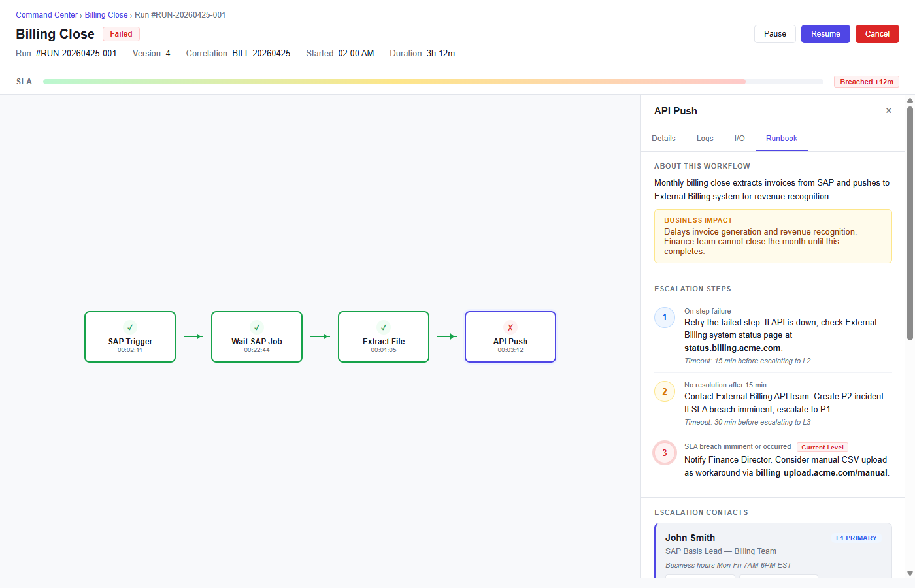Open the I/O tab
The width and height of the screenshot is (915, 588).
[739, 139]
